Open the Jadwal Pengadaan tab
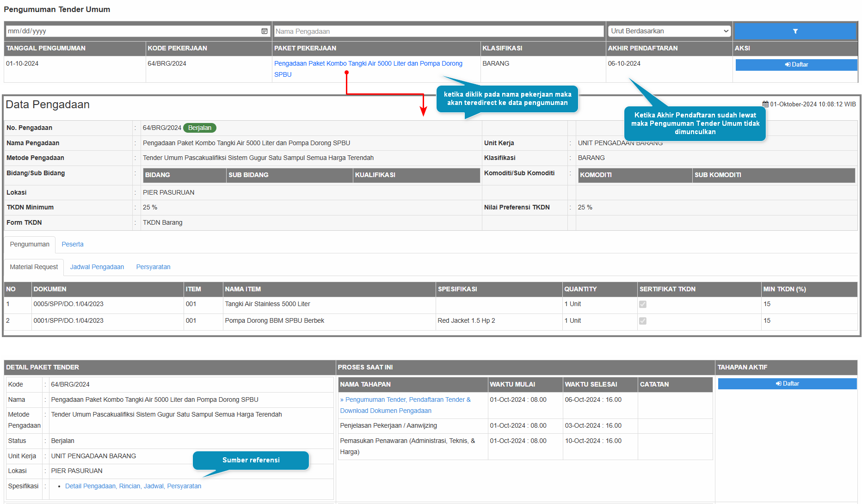The image size is (862, 504). pyautogui.click(x=97, y=267)
